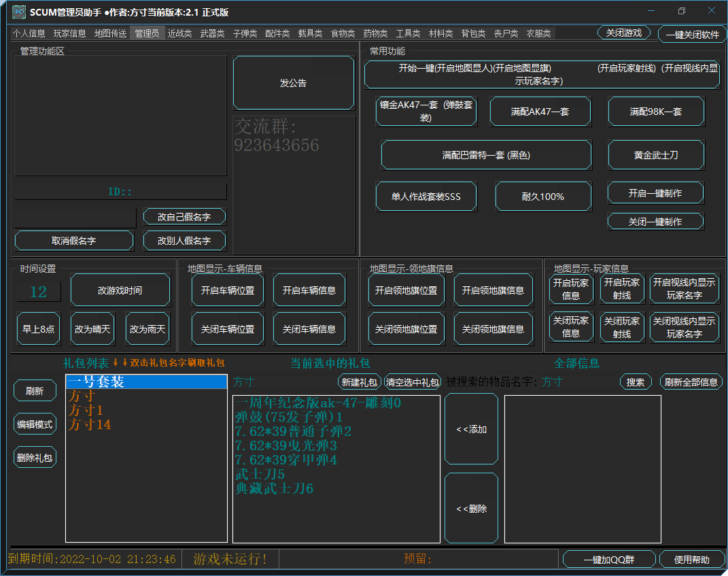728x576 pixels.
Task: Go to the 子弹类 tab
Action: click(245, 33)
